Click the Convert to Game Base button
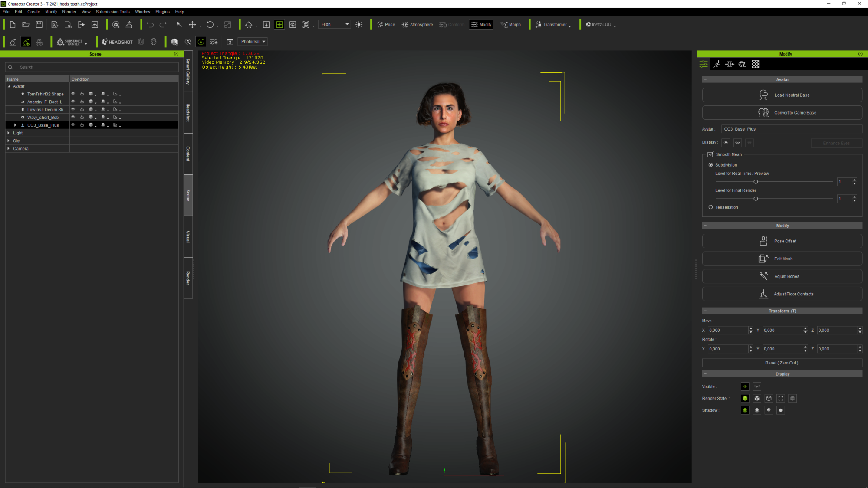The width and height of the screenshot is (868, 488). tap(782, 113)
